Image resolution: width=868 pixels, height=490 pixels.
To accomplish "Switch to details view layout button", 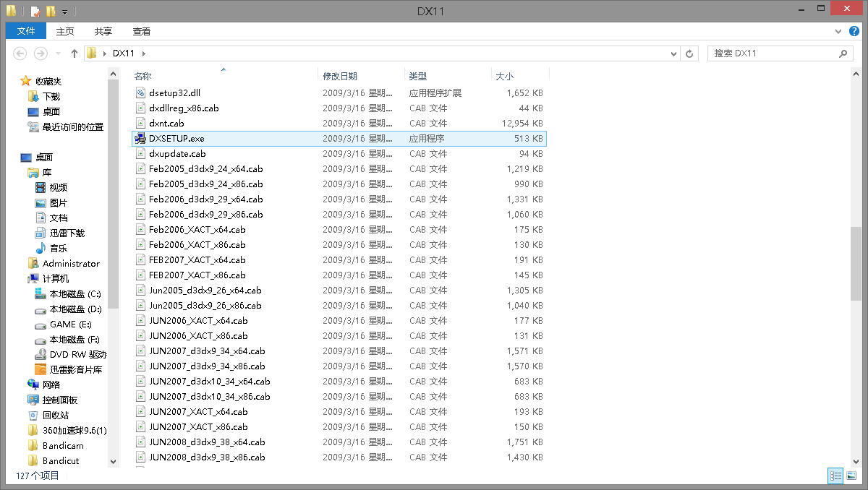I will coord(835,476).
